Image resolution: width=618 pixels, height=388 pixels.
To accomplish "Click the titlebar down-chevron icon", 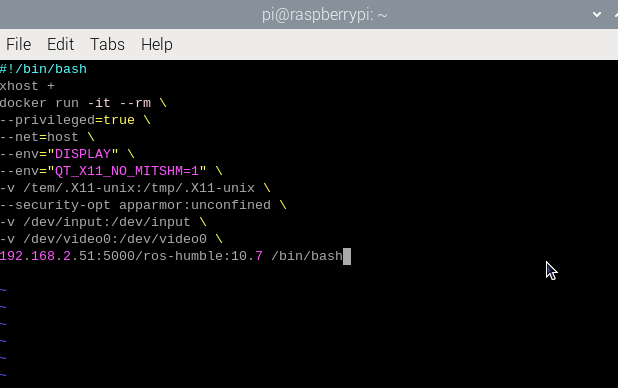I will [x=597, y=15].
